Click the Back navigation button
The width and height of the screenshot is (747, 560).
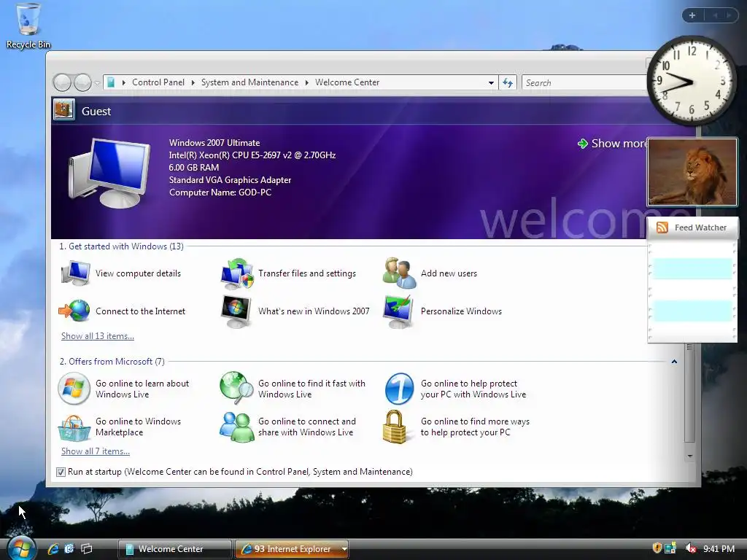pyautogui.click(x=62, y=83)
